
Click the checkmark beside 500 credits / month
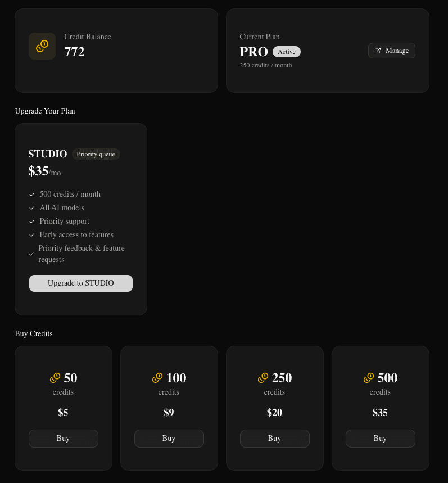pos(32,194)
